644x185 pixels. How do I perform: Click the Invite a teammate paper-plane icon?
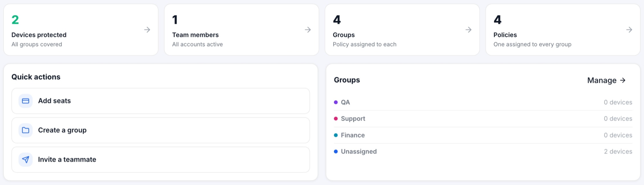[25, 160]
